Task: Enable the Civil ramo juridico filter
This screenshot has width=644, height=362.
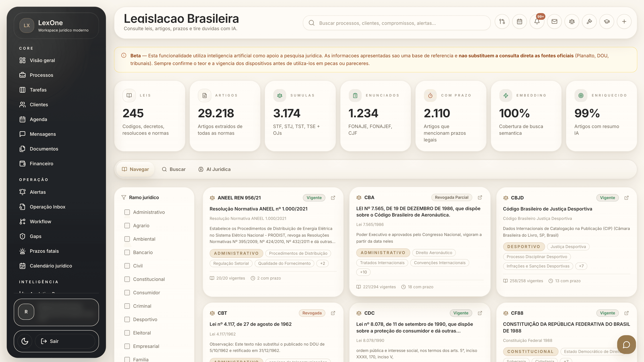Action: point(127,266)
